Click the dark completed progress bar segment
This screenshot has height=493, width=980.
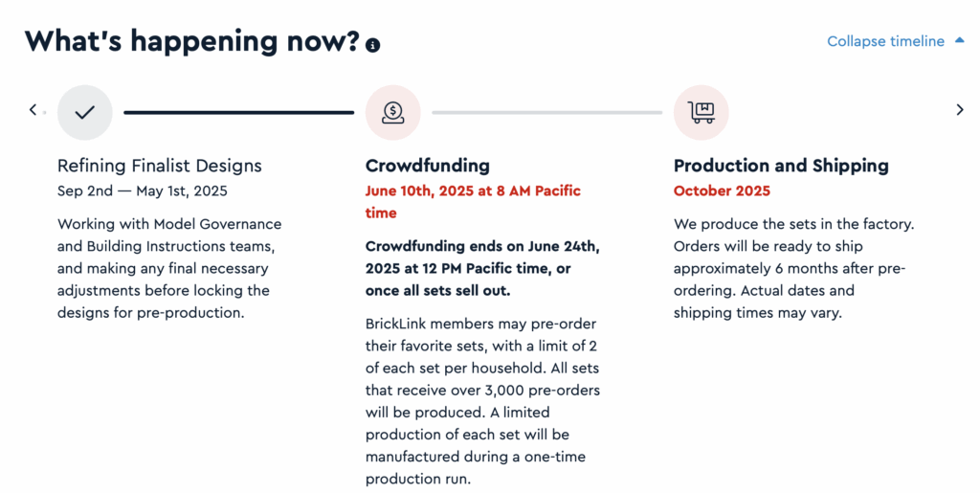(x=238, y=112)
